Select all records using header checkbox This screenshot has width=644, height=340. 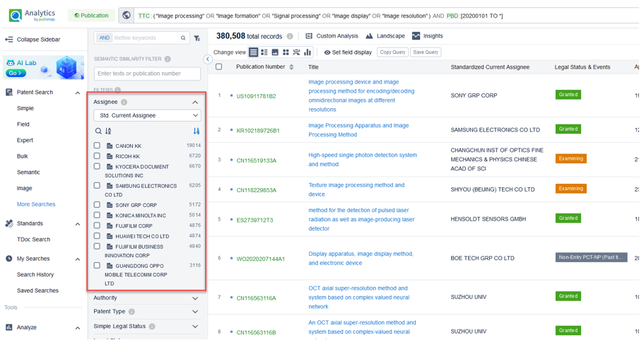[219, 67]
